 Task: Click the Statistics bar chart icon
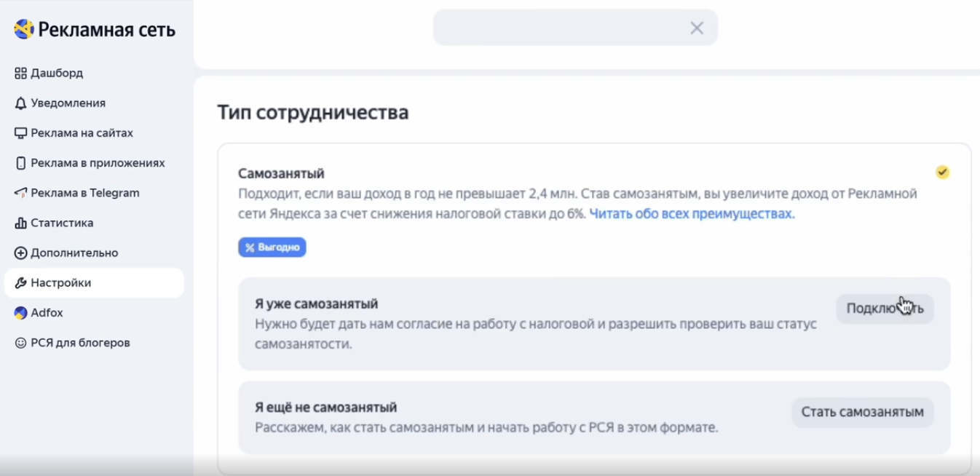click(20, 223)
